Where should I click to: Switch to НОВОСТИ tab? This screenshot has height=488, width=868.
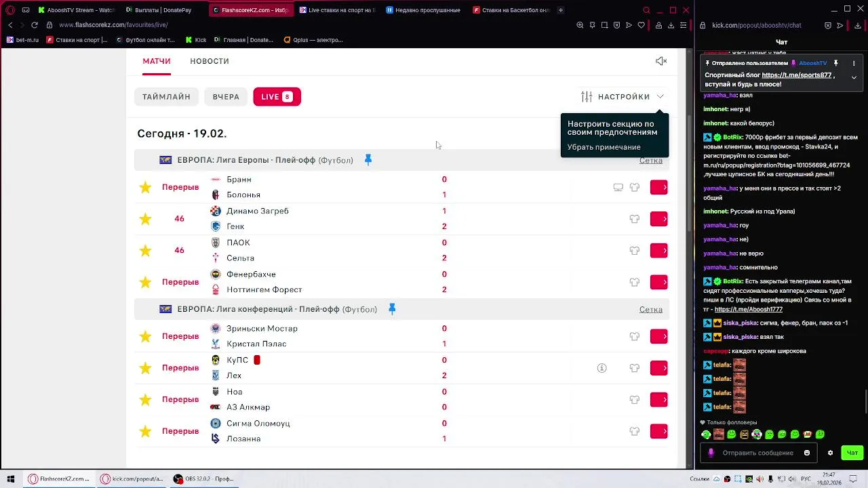(x=210, y=61)
